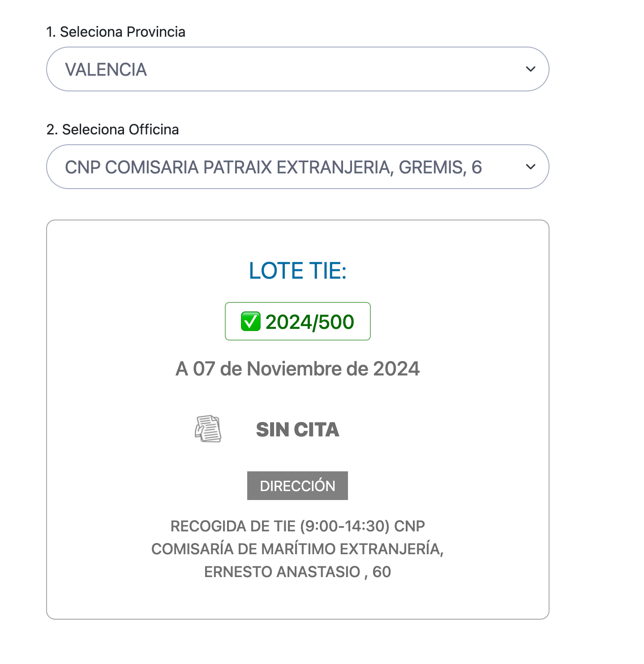Click the date A 07 de Noviembre de 2024
644x664 pixels.
(297, 369)
